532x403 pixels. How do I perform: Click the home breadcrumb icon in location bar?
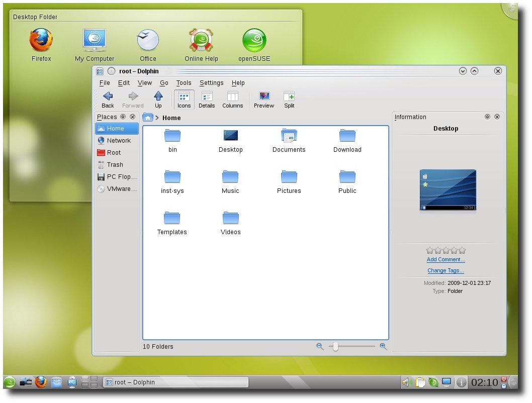[x=148, y=118]
